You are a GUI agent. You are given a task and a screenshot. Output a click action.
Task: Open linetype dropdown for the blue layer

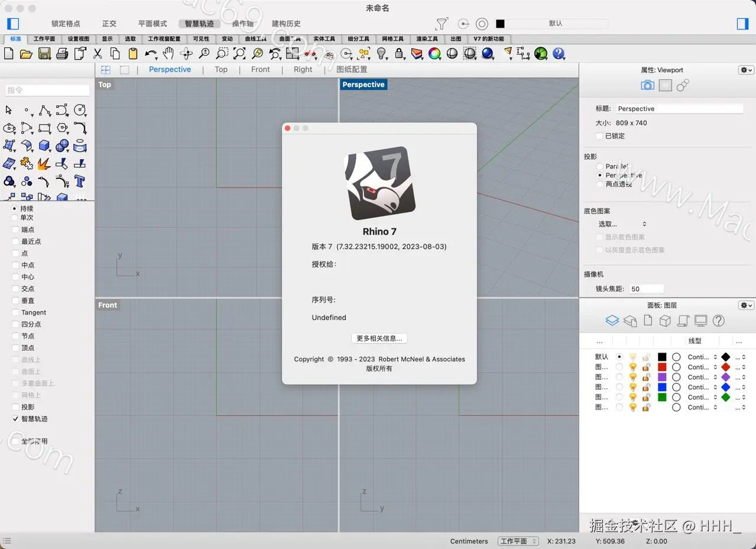[x=702, y=387]
